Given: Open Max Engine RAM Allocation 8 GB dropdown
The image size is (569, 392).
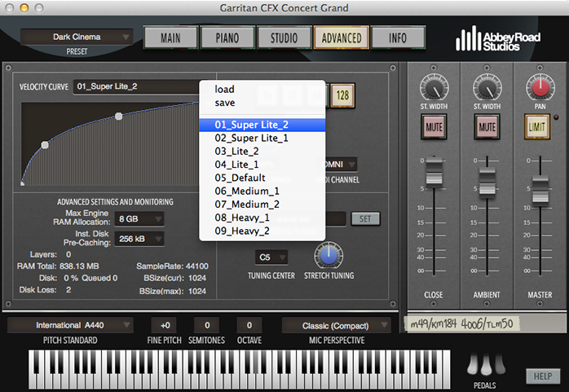Looking at the screenshot, I should coord(139,219).
